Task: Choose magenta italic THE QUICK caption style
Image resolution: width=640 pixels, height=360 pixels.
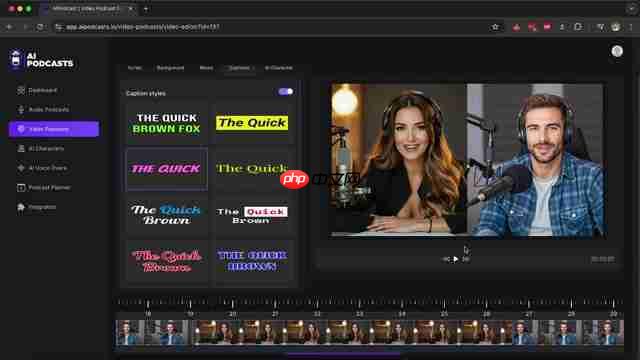Action: (167, 169)
